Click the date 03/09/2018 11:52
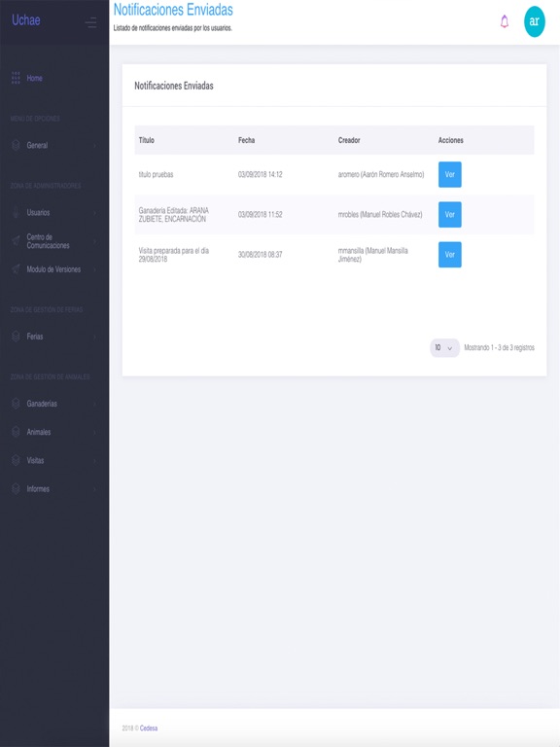This screenshot has width=560, height=747. coord(260,214)
